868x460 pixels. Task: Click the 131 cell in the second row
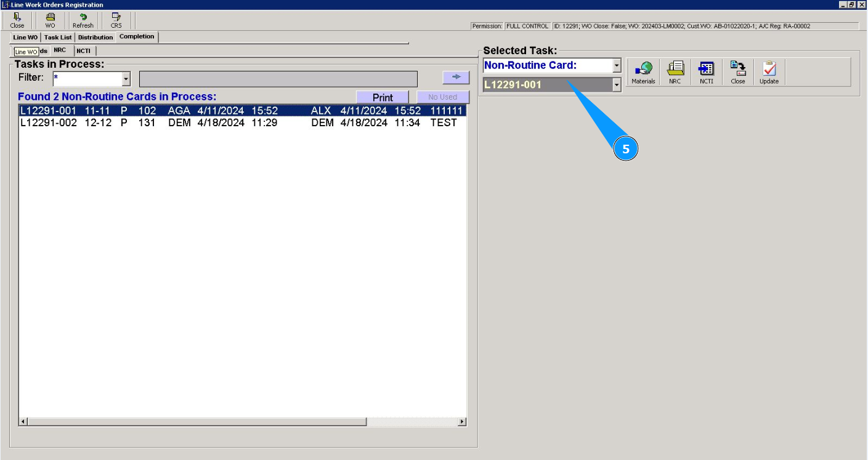[147, 123]
